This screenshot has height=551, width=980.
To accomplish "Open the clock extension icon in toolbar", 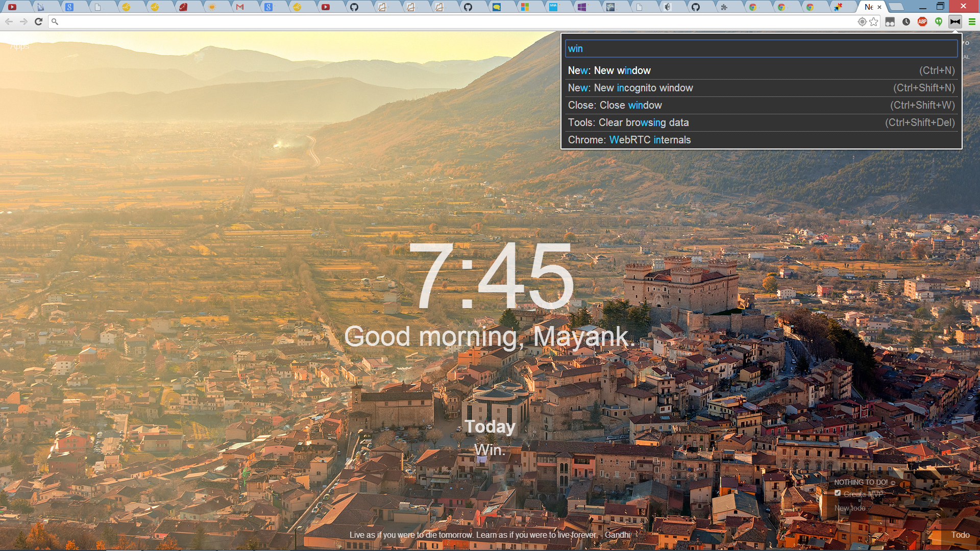I will tap(906, 21).
